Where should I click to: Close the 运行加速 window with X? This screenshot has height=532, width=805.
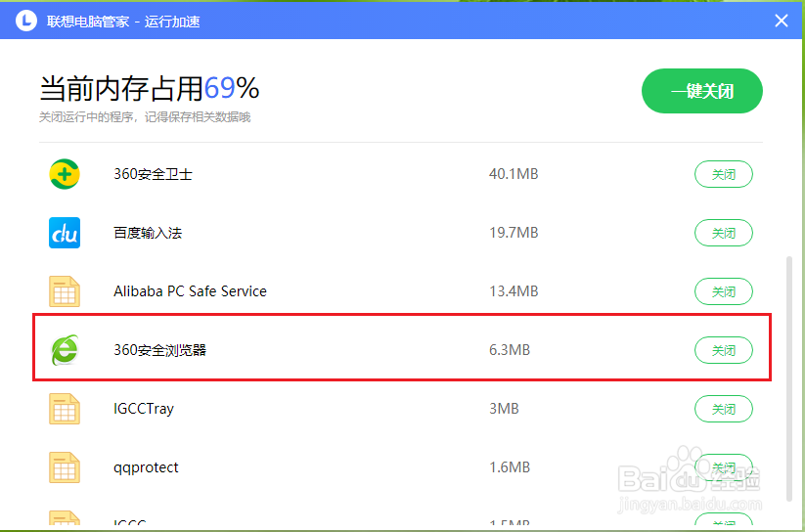782,22
